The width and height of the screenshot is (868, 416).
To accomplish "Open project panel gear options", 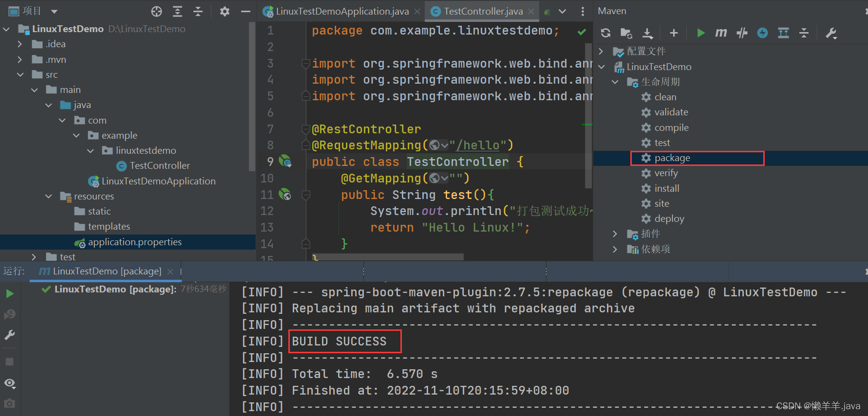I will click(225, 11).
